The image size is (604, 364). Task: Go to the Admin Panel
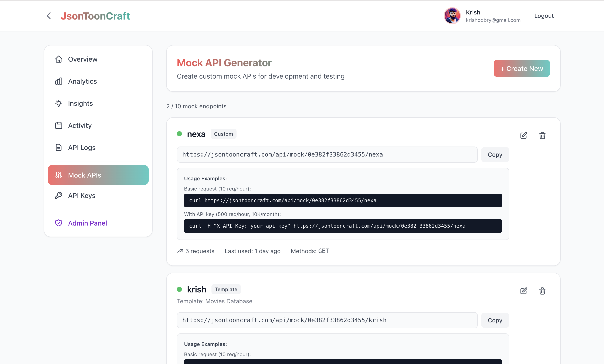point(87,223)
